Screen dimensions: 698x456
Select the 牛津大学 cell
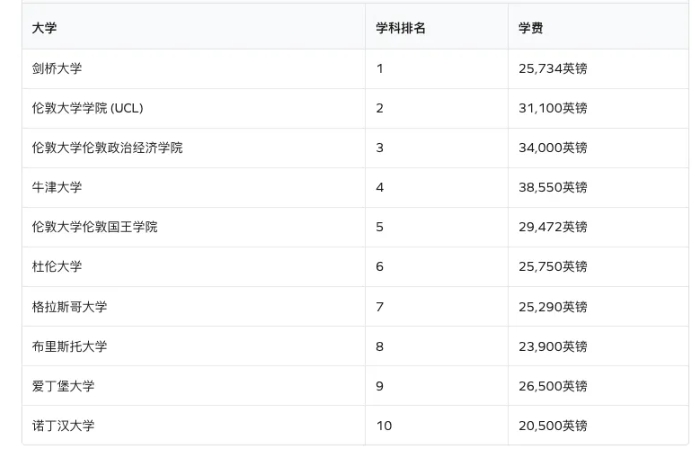point(58,187)
